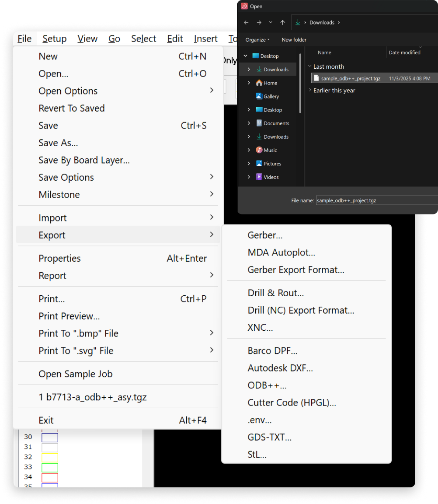Expand the Home tree node chevron
This screenshot has height=504, width=438.
click(x=249, y=83)
